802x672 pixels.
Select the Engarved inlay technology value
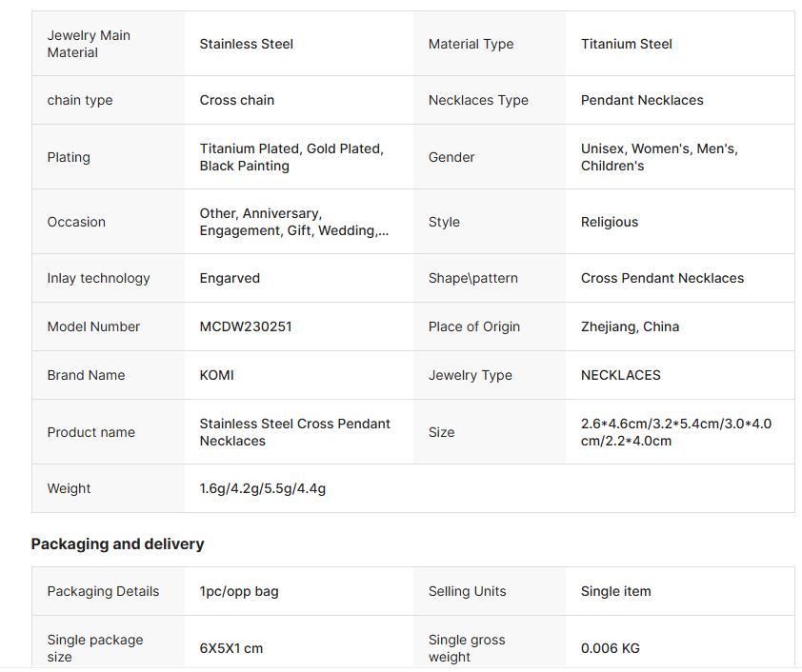click(x=230, y=278)
